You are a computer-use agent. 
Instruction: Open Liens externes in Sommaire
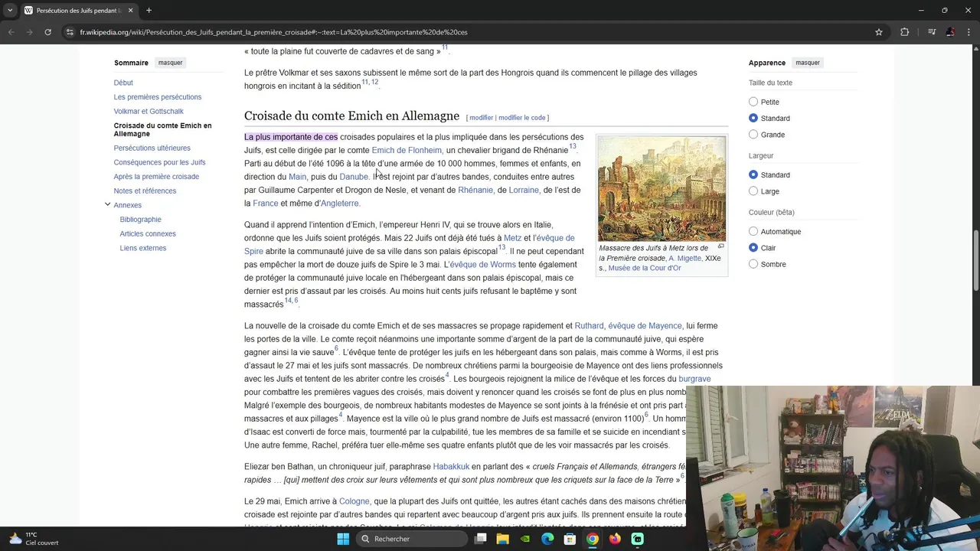click(143, 248)
